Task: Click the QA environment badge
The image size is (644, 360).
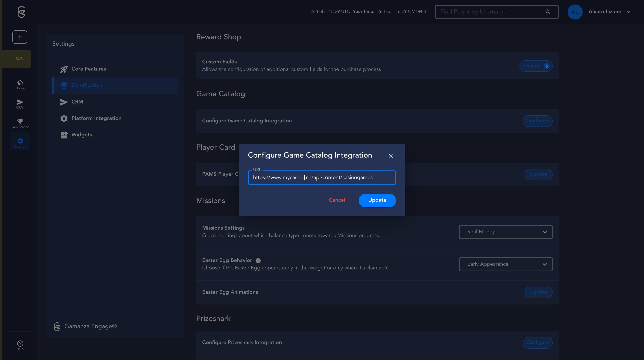Action: point(19,58)
